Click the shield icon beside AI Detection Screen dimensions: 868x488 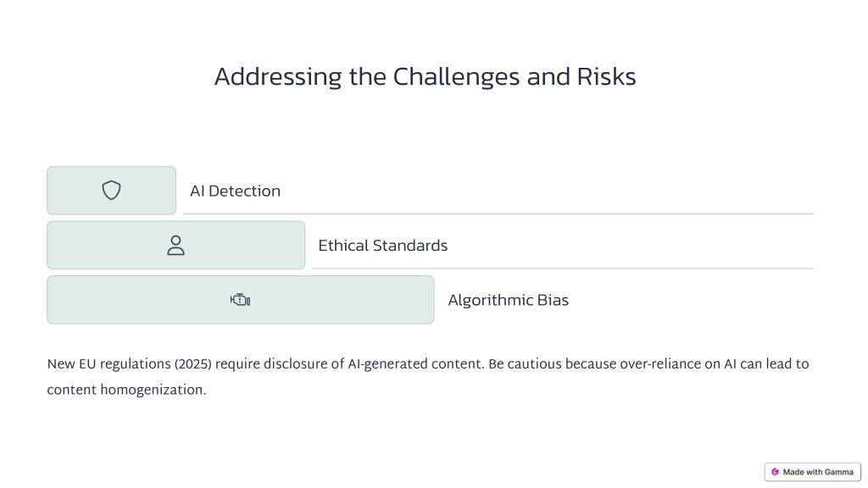point(111,191)
